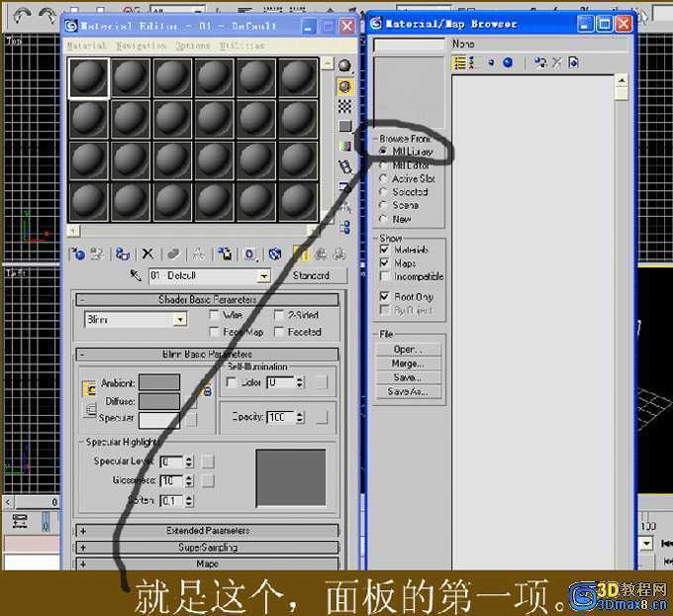Toggle Backlight icon beside sample slots
This screenshot has width=673, height=616.
coord(344,86)
